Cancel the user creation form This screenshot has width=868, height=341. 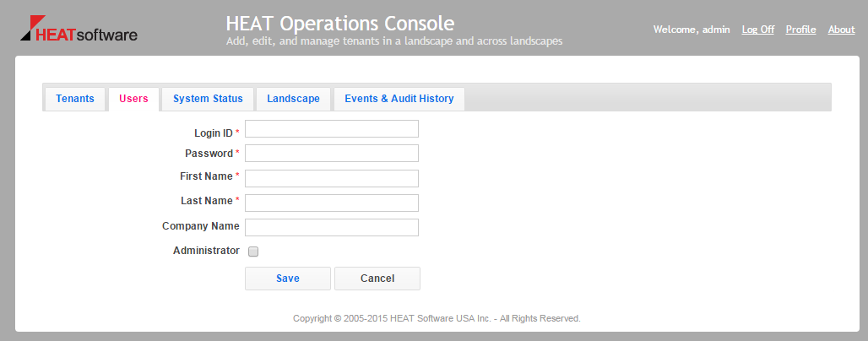point(377,279)
